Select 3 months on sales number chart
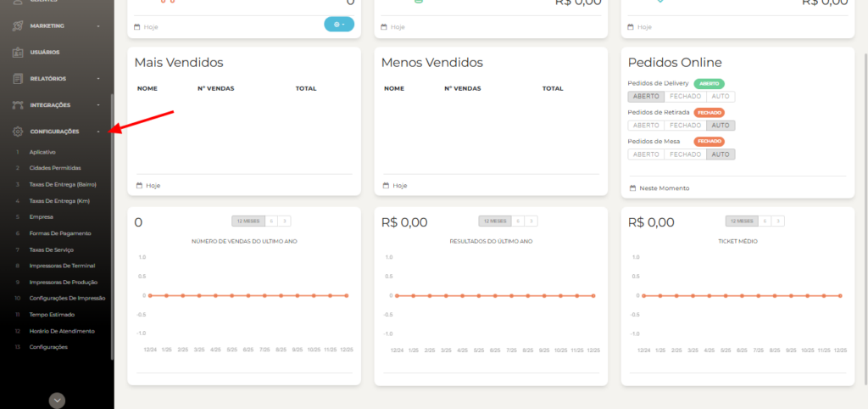The image size is (868, 409). coord(285,221)
